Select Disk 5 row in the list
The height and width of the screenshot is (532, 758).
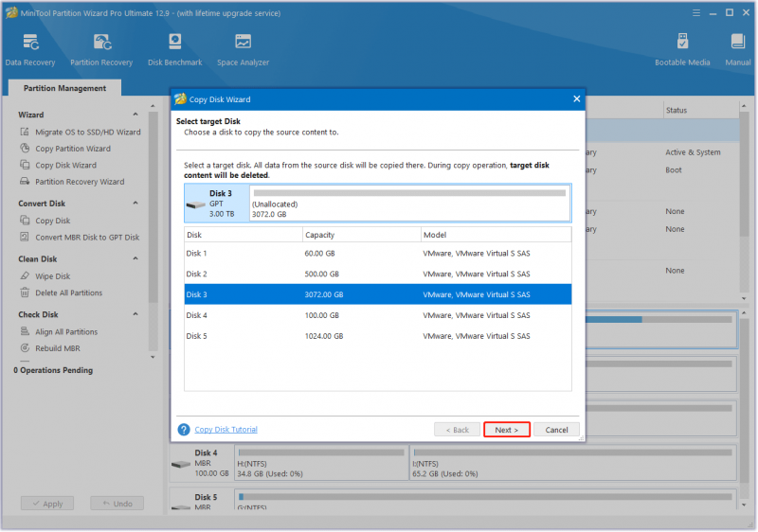tap(377, 336)
